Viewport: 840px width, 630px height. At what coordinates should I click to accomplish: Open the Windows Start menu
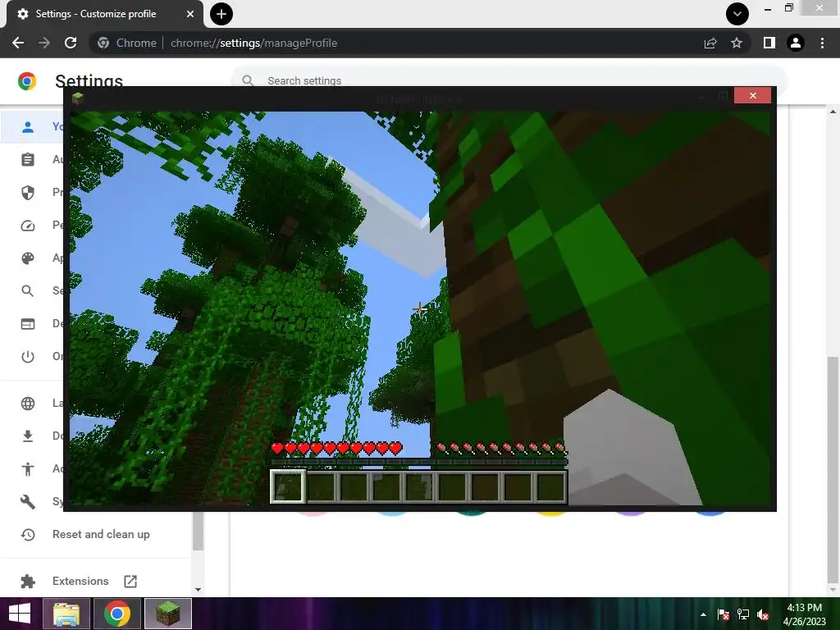point(20,614)
